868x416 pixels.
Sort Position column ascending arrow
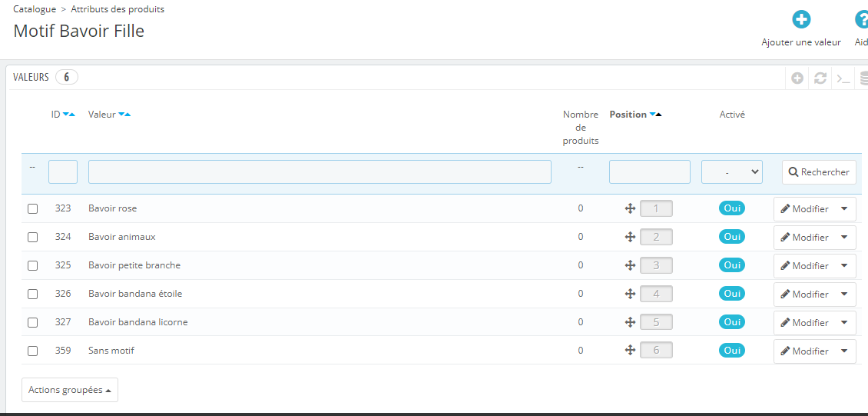point(659,115)
